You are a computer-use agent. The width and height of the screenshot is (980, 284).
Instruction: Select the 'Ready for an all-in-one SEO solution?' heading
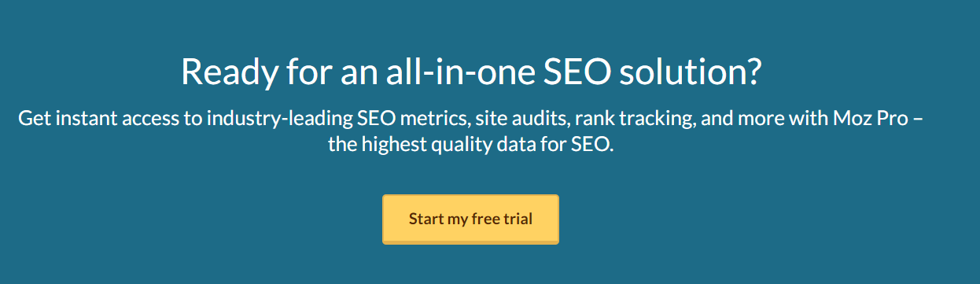tap(471, 72)
